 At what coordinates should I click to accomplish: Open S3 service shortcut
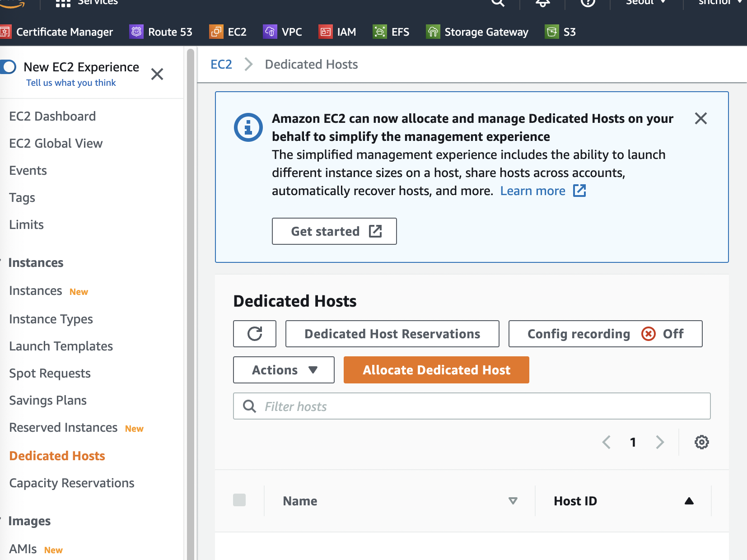560,32
